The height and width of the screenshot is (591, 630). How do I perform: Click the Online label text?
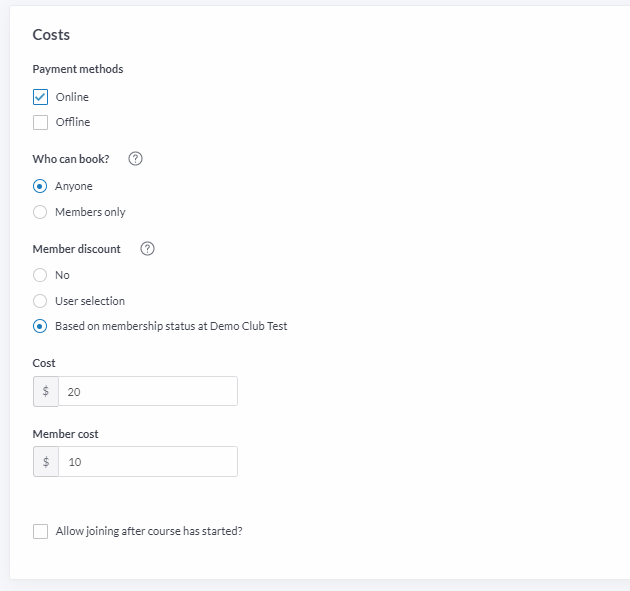pyautogui.click(x=72, y=97)
